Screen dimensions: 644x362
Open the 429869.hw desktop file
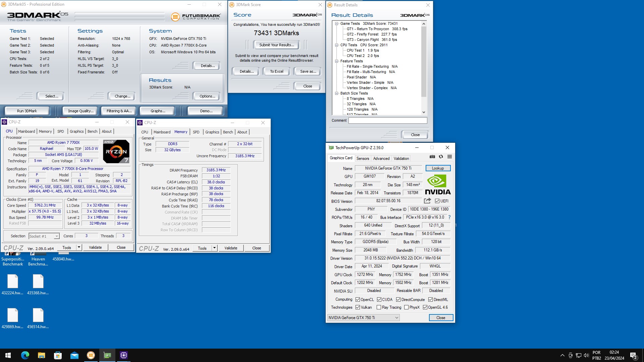[12, 318]
